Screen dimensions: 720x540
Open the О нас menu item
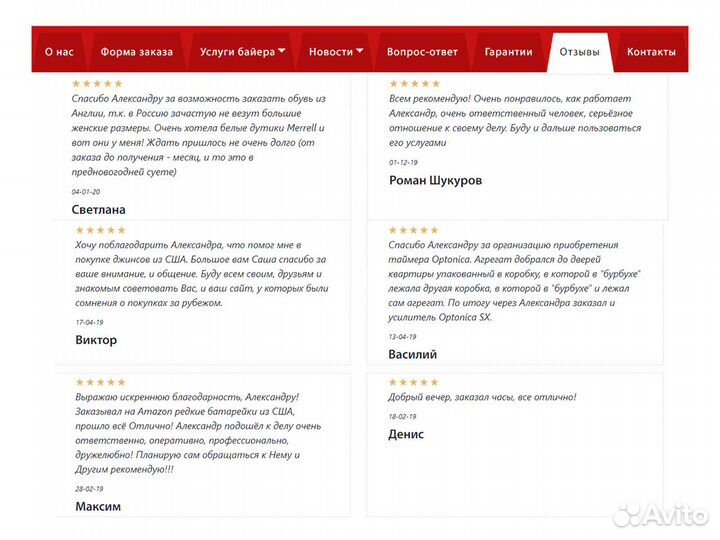[58, 52]
